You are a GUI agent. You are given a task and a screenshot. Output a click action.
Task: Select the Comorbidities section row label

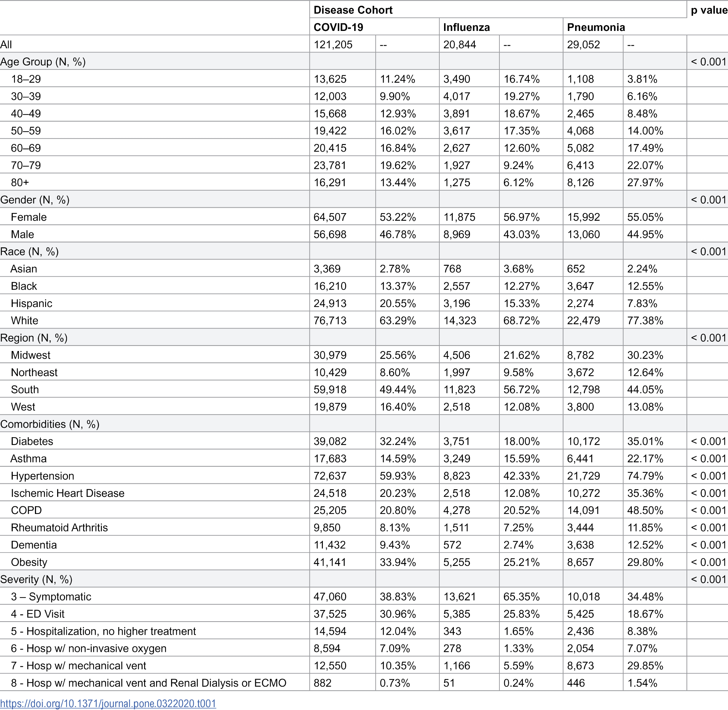(x=50, y=424)
